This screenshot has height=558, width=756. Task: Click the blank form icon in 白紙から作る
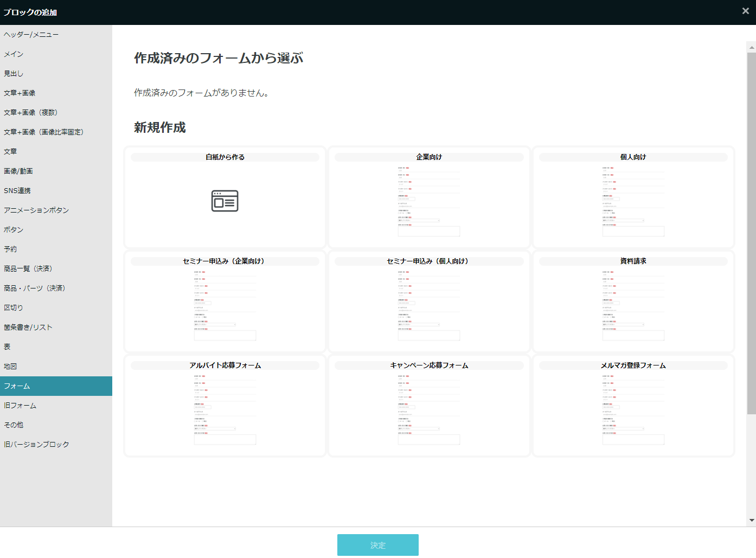(225, 201)
